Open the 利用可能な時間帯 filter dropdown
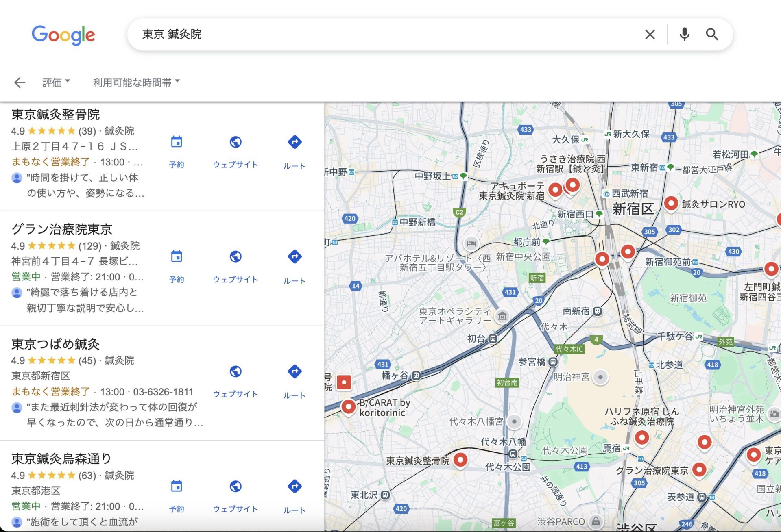Viewport: 781px width, 532px height. [136, 83]
